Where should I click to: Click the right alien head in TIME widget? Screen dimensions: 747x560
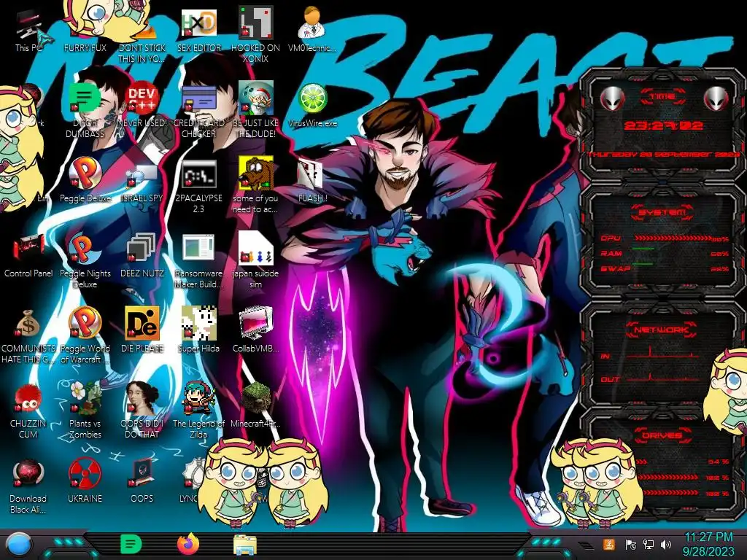[716, 99]
